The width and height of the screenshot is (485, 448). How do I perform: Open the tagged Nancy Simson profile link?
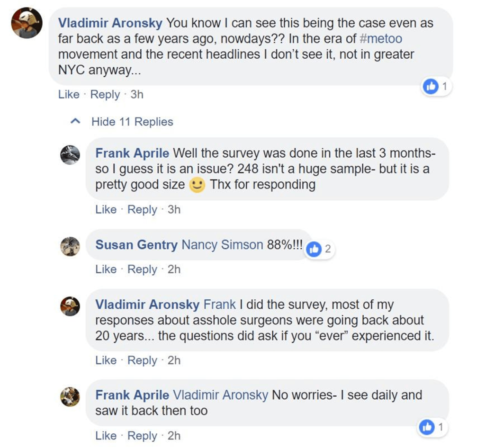pyautogui.click(x=222, y=244)
